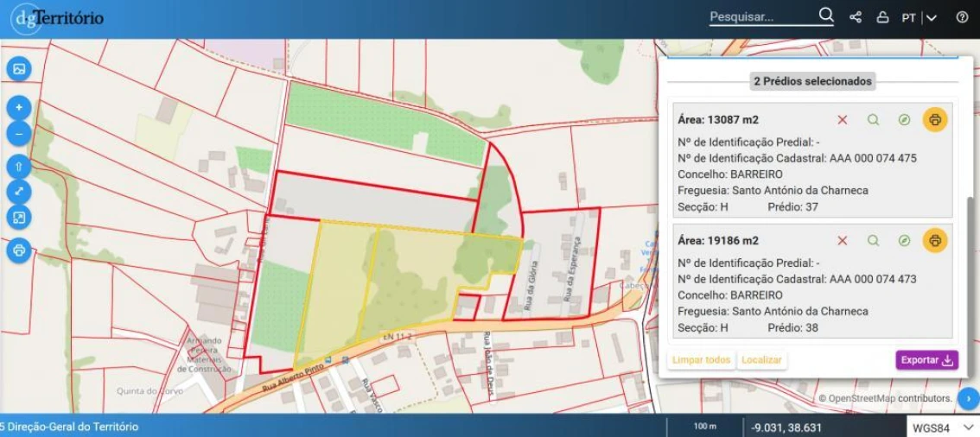980x437 pixels.
Task: Click the Localizar button
Action: pos(762,360)
